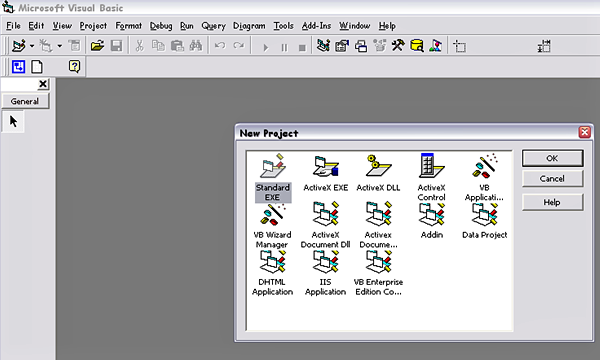This screenshot has width=600, height=360.
Task: Open the File menu
Action: pos(13,26)
